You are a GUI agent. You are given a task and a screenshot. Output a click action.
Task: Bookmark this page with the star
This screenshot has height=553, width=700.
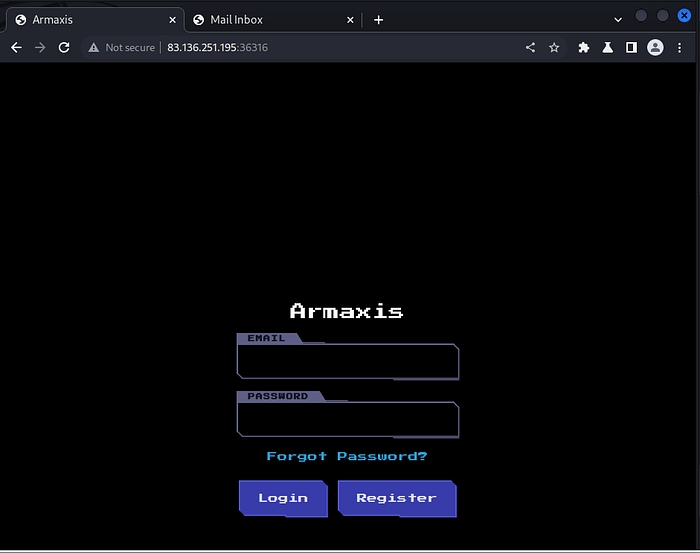554,47
